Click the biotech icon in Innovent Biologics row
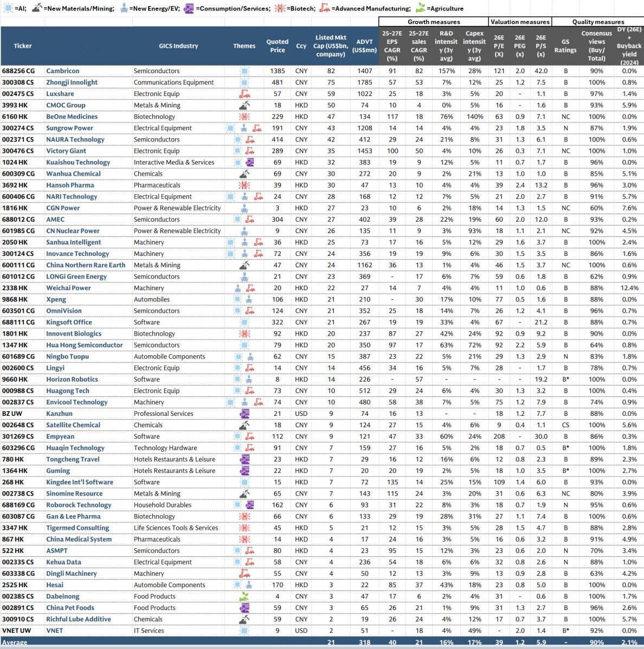The width and height of the screenshot is (644, 649). 244,333
